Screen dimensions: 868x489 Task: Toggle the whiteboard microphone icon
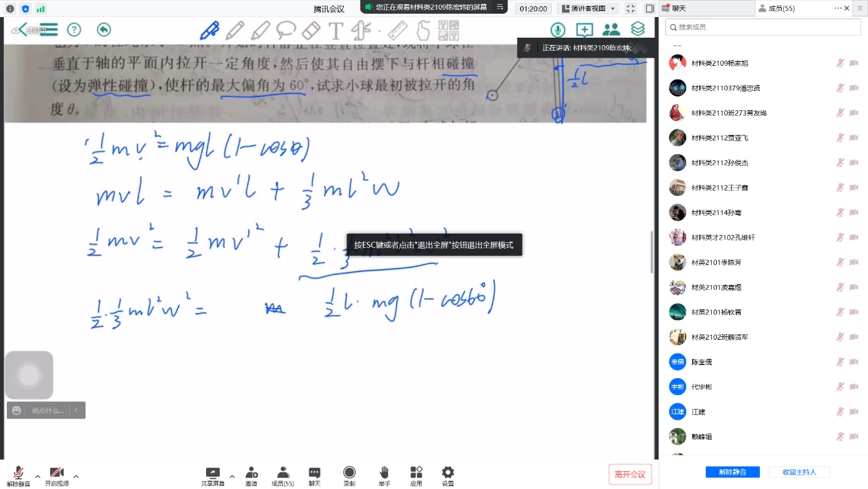point(558,29)
